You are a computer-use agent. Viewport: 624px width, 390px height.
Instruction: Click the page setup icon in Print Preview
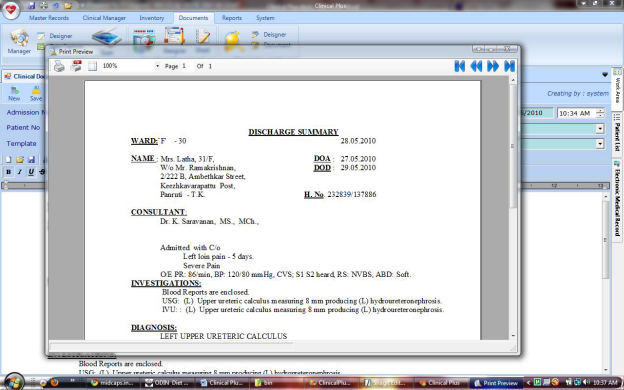[92, 66]
